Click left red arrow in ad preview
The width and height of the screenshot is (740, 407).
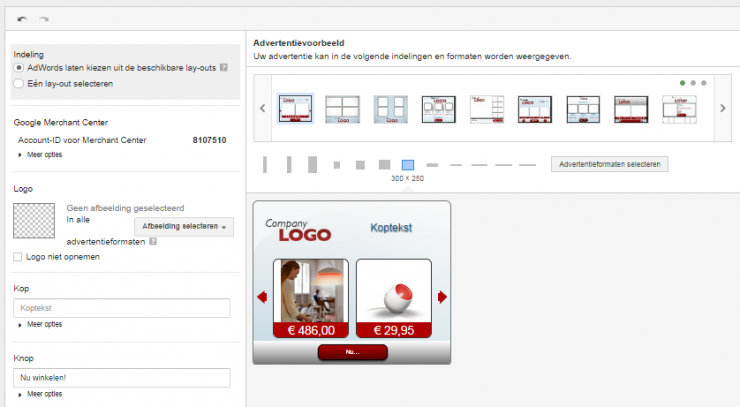(x=263, y=296)
